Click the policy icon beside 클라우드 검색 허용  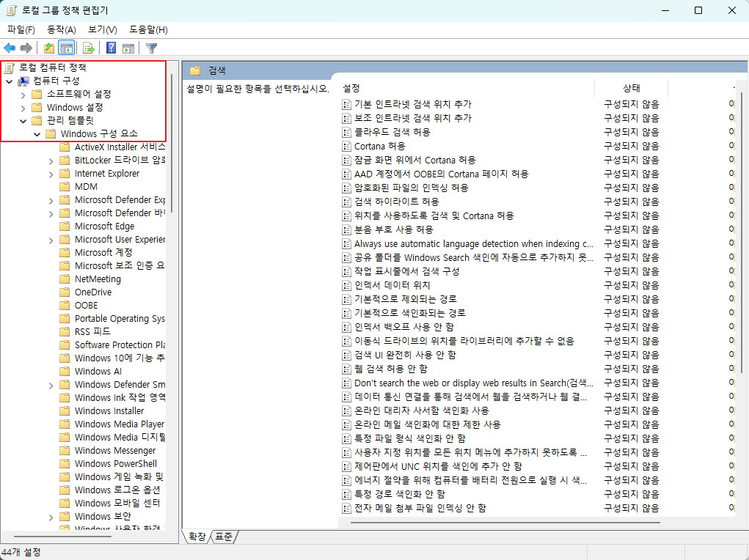[x=347, y=132]
